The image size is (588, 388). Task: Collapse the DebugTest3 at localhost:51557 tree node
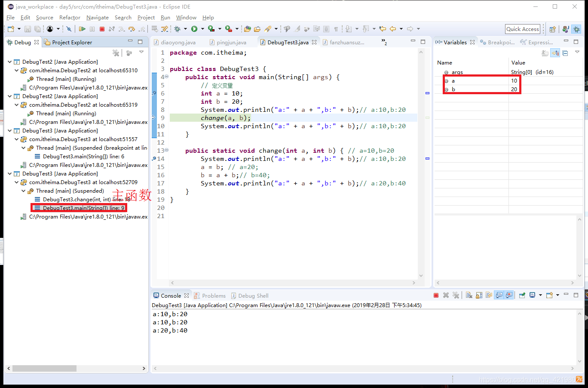click(15, 139)
